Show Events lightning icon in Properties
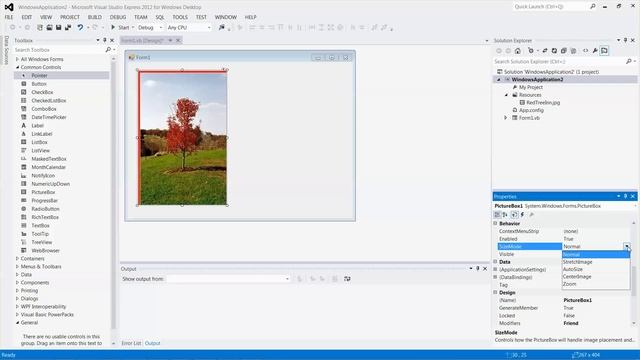Viewport: 640px width, 360px height. (x=522, y=215)
